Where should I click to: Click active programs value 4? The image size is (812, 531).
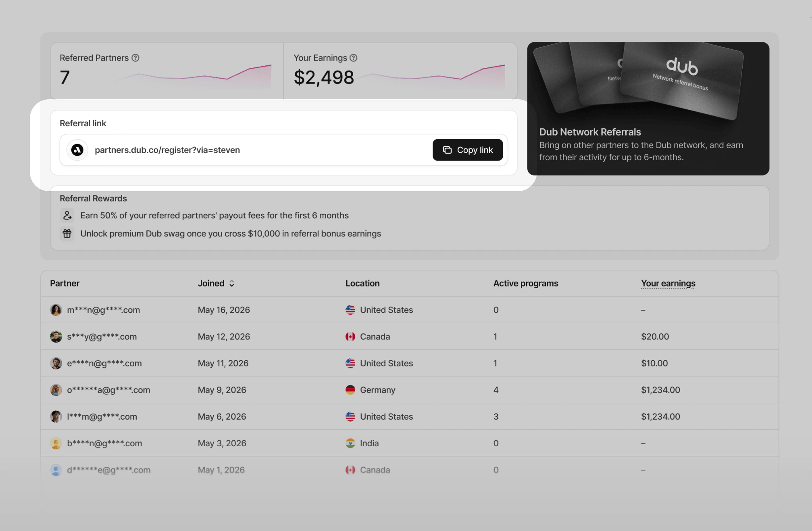click(496, 390)
